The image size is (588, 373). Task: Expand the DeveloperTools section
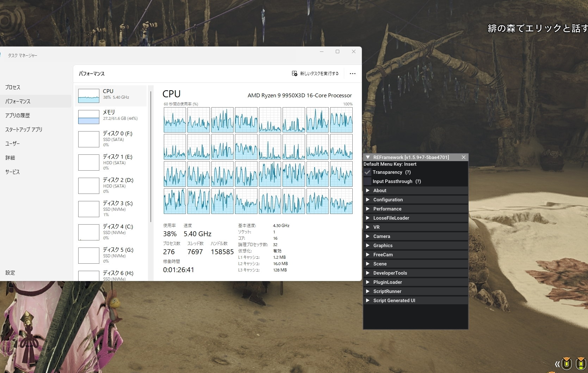416,273
